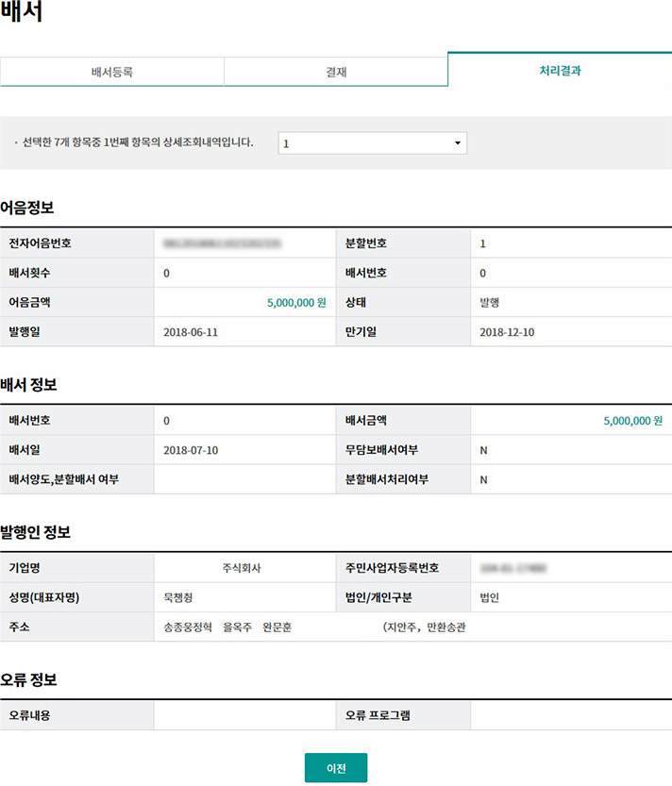The height and width of the screenshot is (786, 672).
Task: Click the 배서일 date 2018-07-10
Action: 191,450
